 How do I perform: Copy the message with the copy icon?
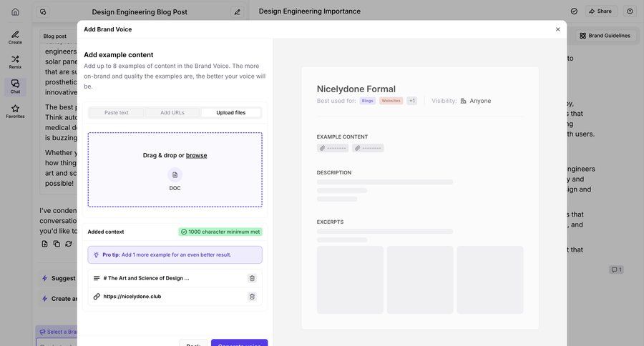pyautogui.click(x=57, y=244)
